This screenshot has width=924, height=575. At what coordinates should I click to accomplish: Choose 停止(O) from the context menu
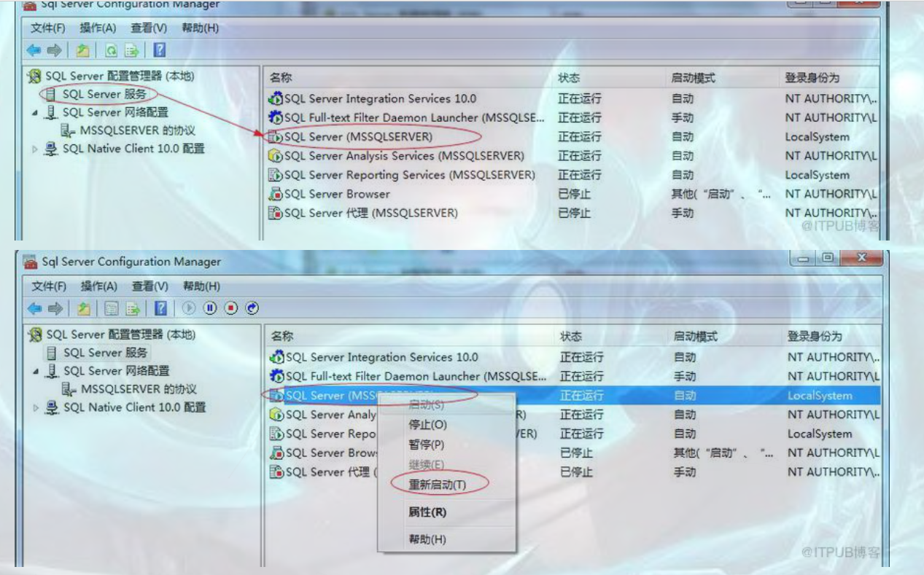[446, 425]
